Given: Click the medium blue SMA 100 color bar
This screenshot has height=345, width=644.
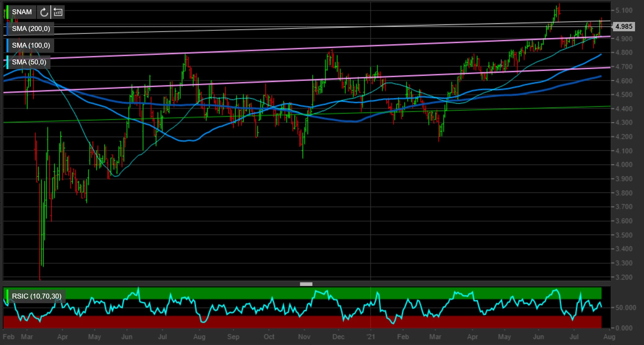Looking at the screenshot, I should 7,46.
